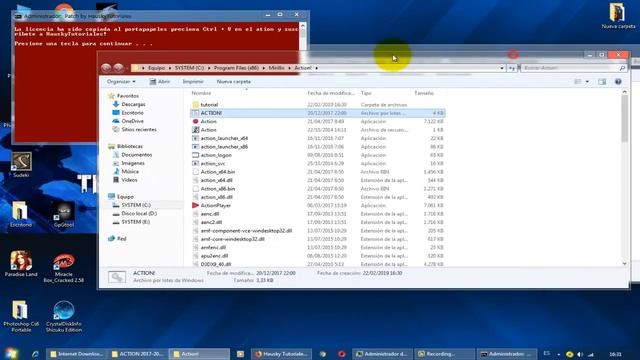Open Imágenes library in navigation pane
Viewport: 640px width, 360px height.
click(133, 163)
